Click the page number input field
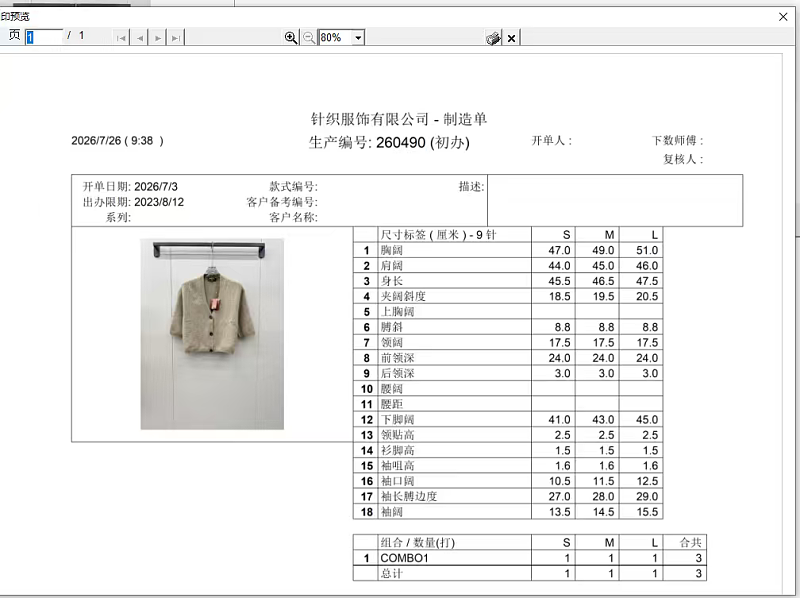The height and width of the screenshot is (598, 800). click(x=44, y=37)
